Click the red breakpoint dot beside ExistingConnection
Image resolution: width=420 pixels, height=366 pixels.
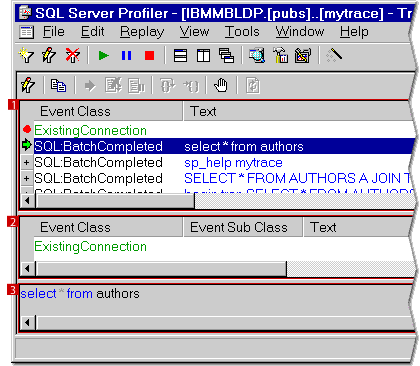pyautogui.click(x=27, y=129)
